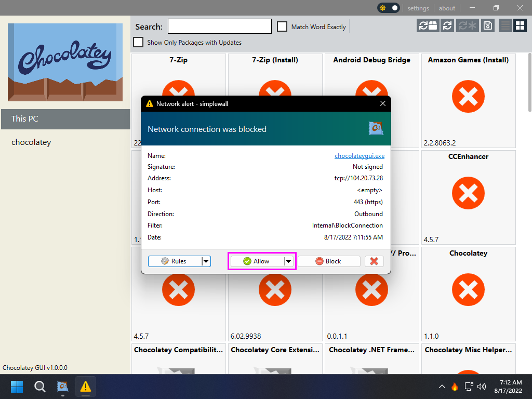Click the export packages save icon

click(x=487, y=25)
